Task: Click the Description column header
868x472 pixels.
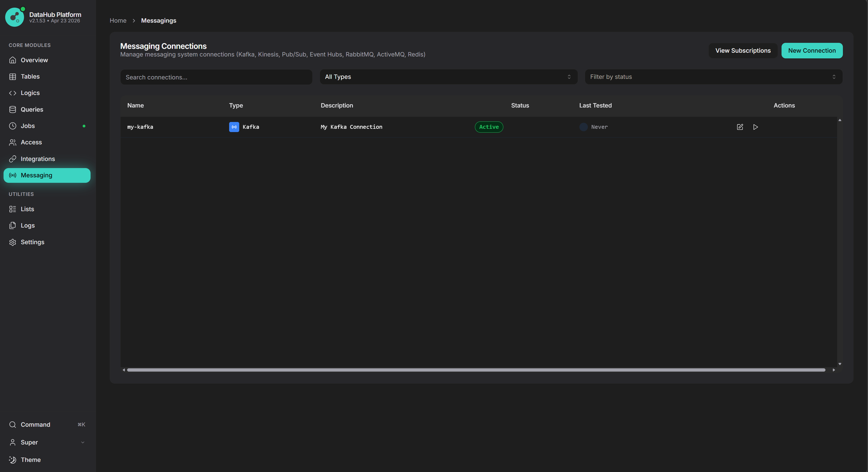Action: 337,106
